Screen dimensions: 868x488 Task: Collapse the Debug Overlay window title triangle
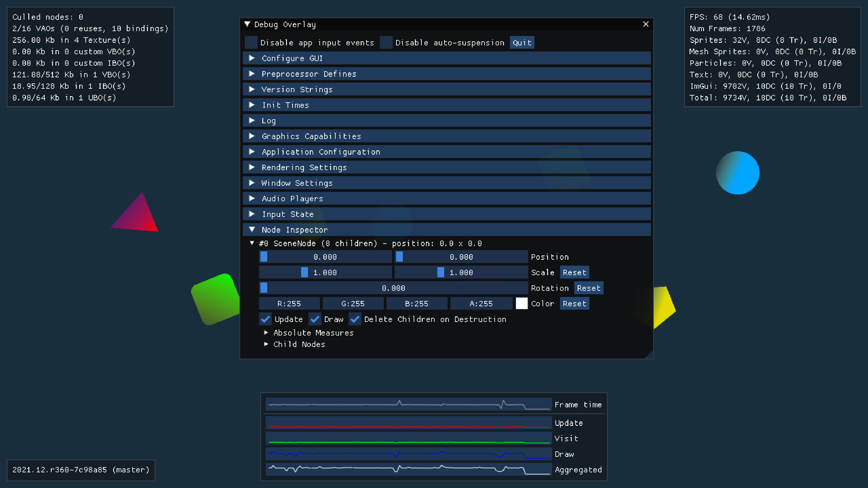pos(247,24)
